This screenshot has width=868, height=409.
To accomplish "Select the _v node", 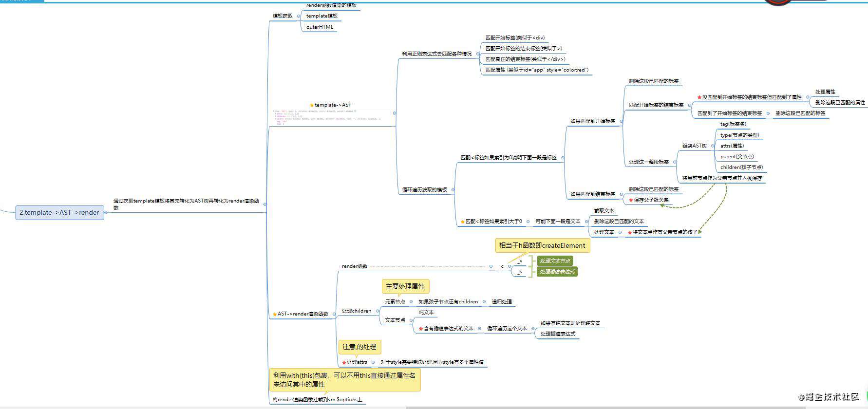I will coord(520,261).
